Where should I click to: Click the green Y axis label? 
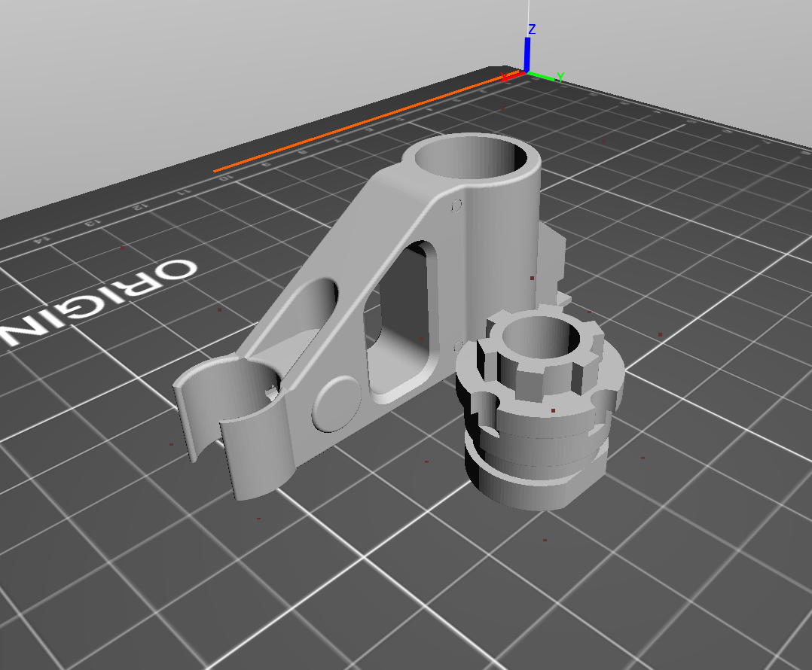pyautogui.click(x=559, y=78)
